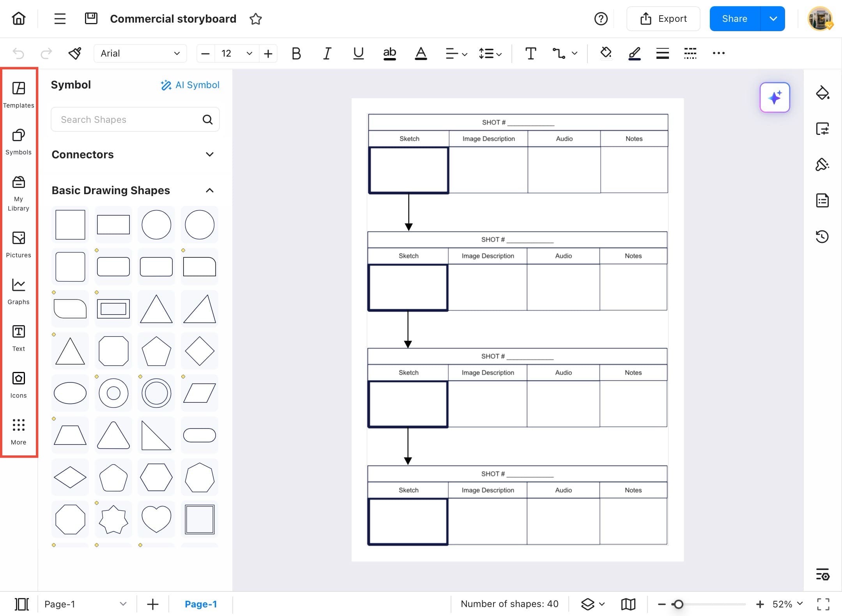Click the Search Shapes input field
842x616 pixels.
click(129, 120)
